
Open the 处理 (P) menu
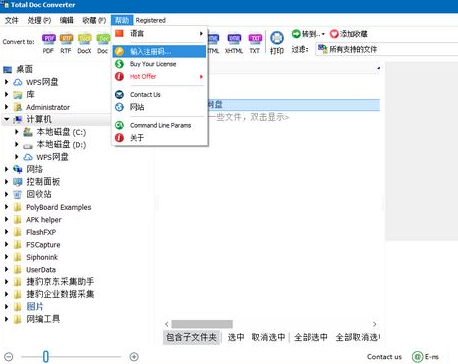pyautogui.click(x=39, y=20)
